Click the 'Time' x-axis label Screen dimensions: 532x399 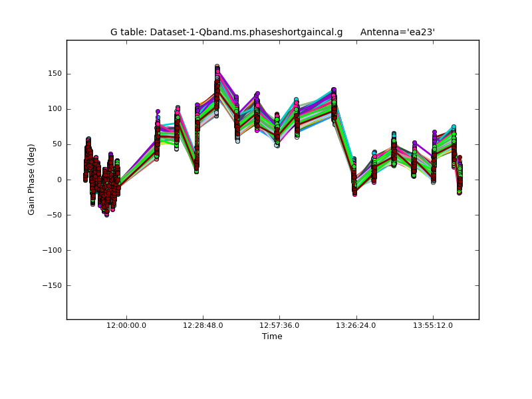click(272, 336)
